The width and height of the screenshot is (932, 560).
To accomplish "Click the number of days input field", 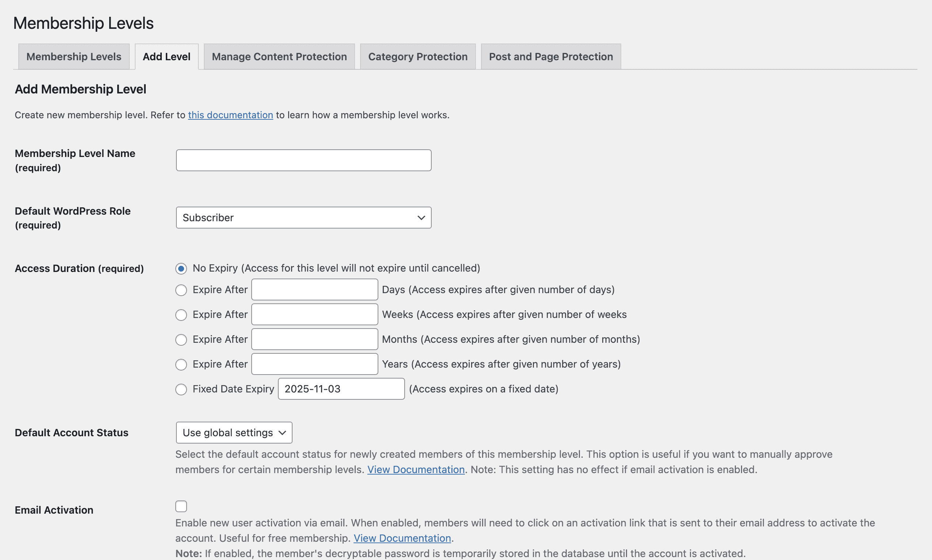I will point(314,289).
